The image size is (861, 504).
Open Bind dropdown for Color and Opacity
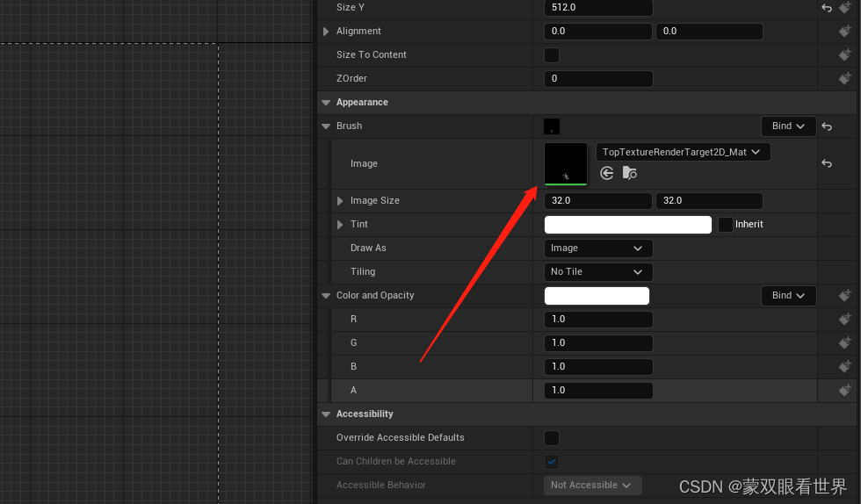pyautogui.click(x=788, y=295)
